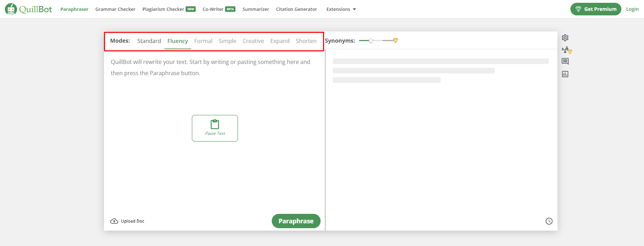Open the feedback comment icon
Image resolution: width=644 pixels, height=246 pixels.
(565, 61)
